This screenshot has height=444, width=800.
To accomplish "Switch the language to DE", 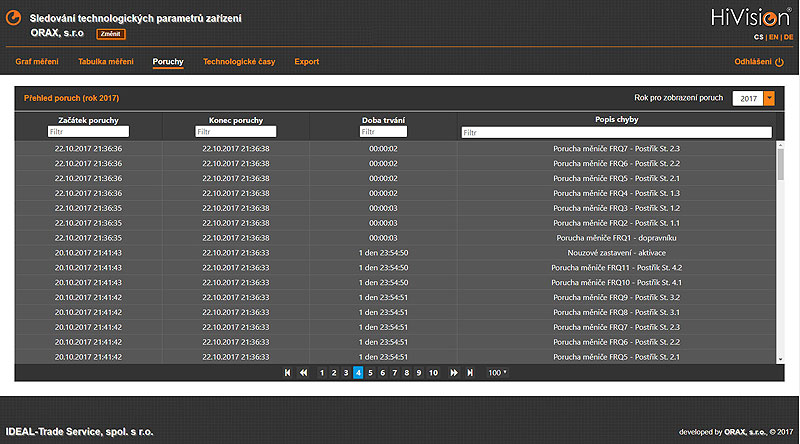I will pyautogui.click(x=788, y=37).
